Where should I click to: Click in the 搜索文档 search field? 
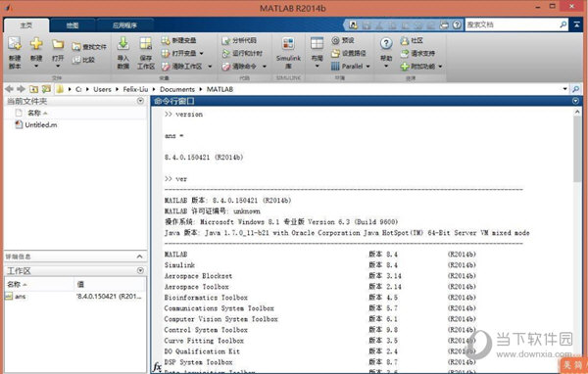pyautogui.click(x=513, y=24)
